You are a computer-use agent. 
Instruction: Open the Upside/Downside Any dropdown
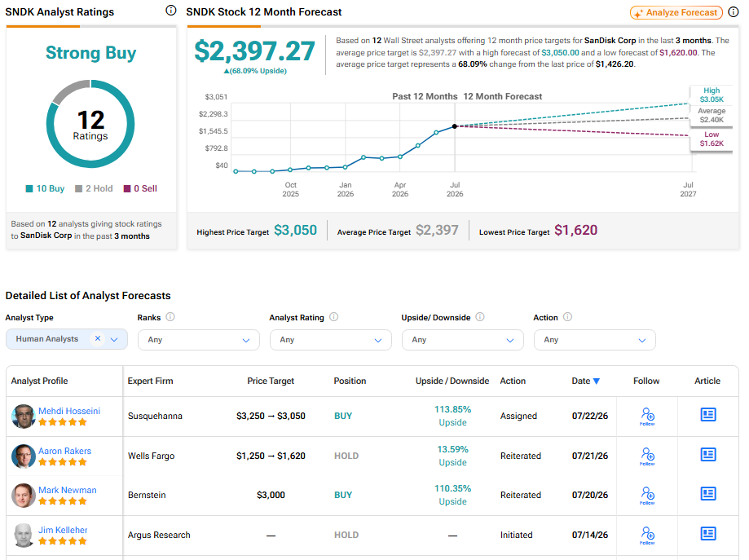click(463, 340)
